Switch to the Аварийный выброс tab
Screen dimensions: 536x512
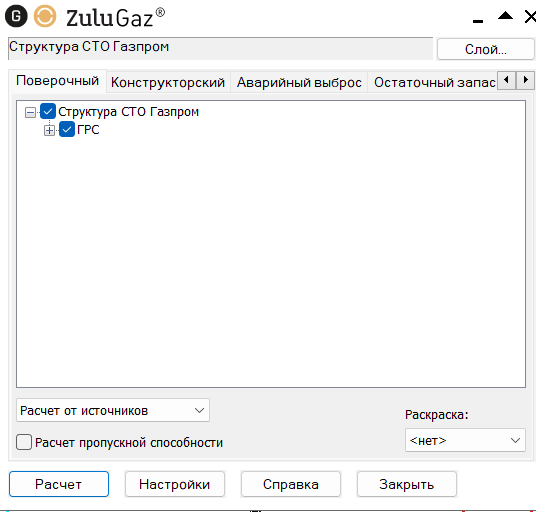[299, 82]
